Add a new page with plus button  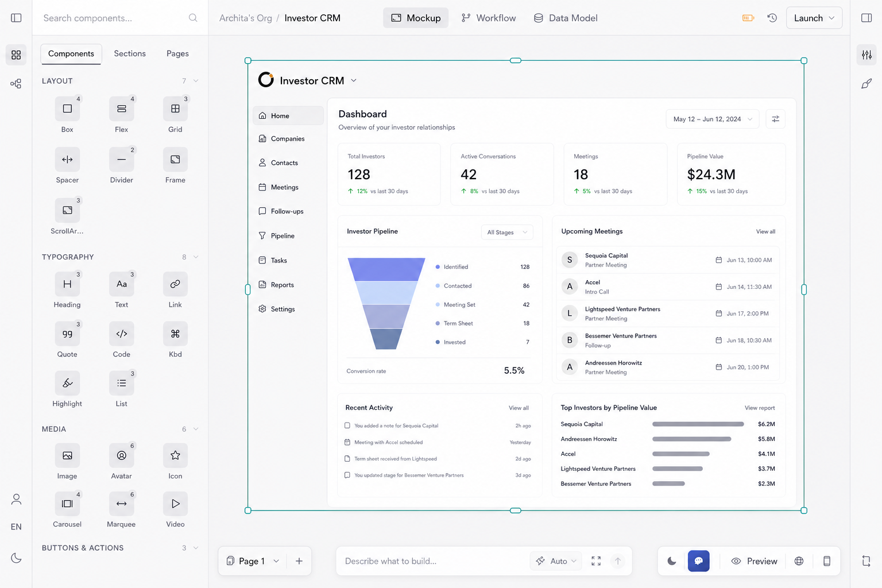(x=299, y=561)
